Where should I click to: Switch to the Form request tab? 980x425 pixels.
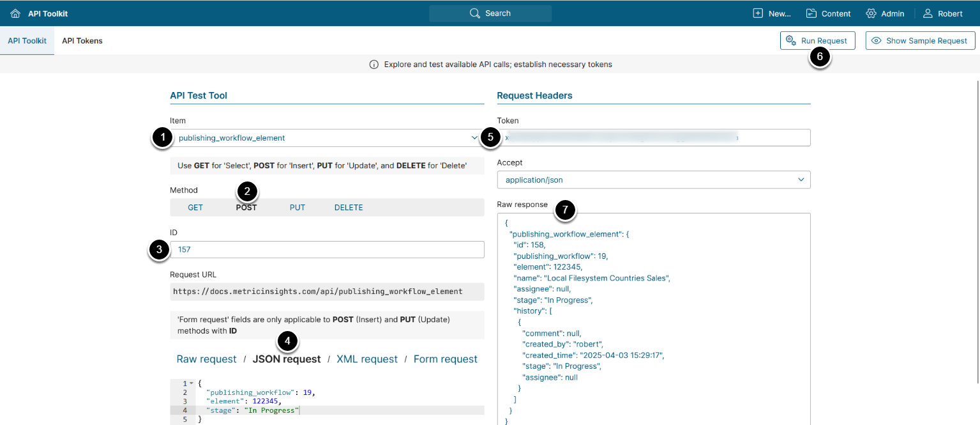[445, 359]
